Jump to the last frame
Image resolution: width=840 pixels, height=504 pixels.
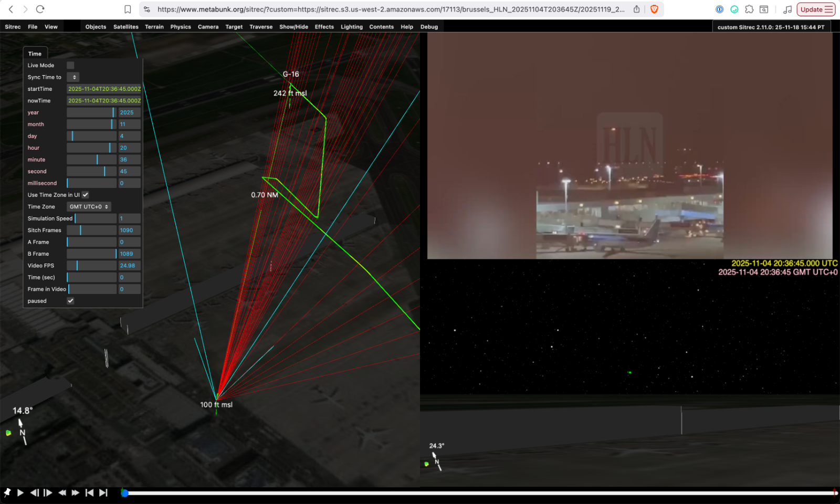103,492
